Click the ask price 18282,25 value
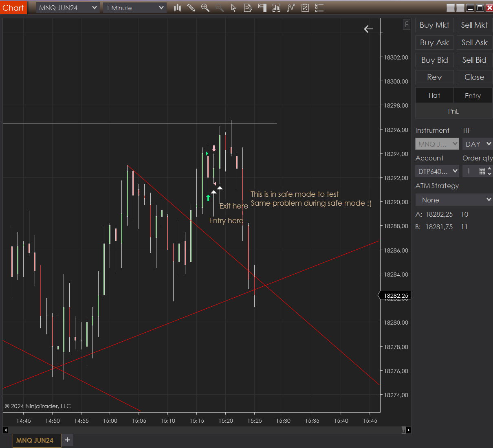493x448 pixels. [x=439, y=214]
